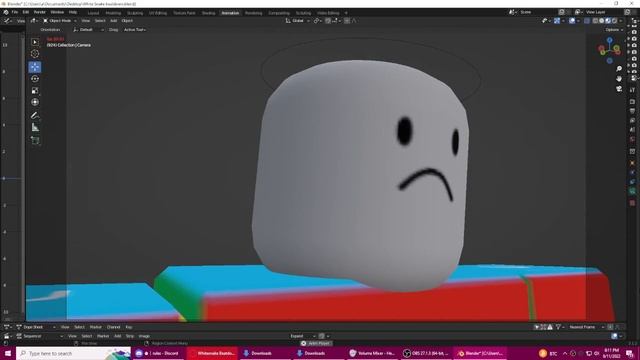Open the Object Mode dropdown

[60, 21]
